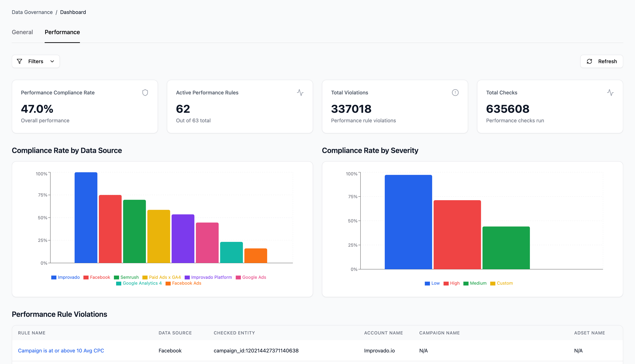
Task: Click the funnel filter icon
Action: click(19, 61)
